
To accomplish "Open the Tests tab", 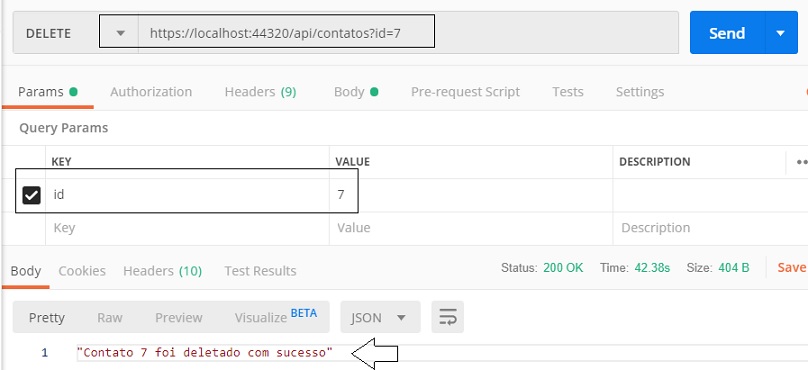I will tap(568, 92).
